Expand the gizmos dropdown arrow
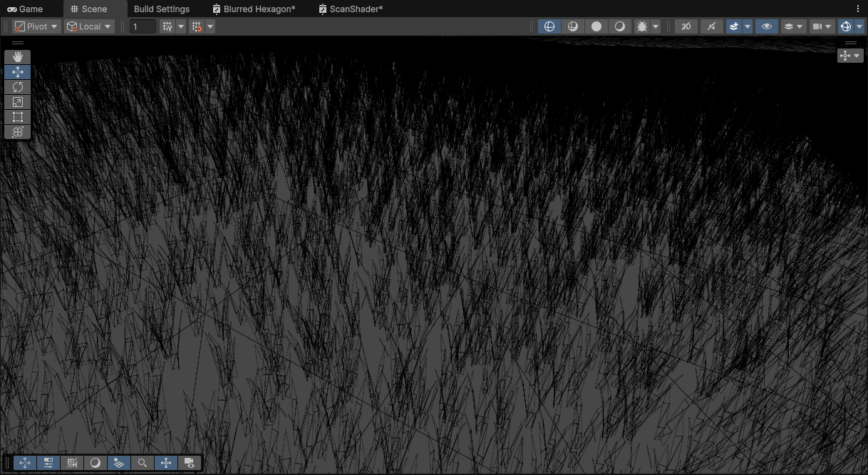This screenshot has height=475, width=868. coord(859,26)
